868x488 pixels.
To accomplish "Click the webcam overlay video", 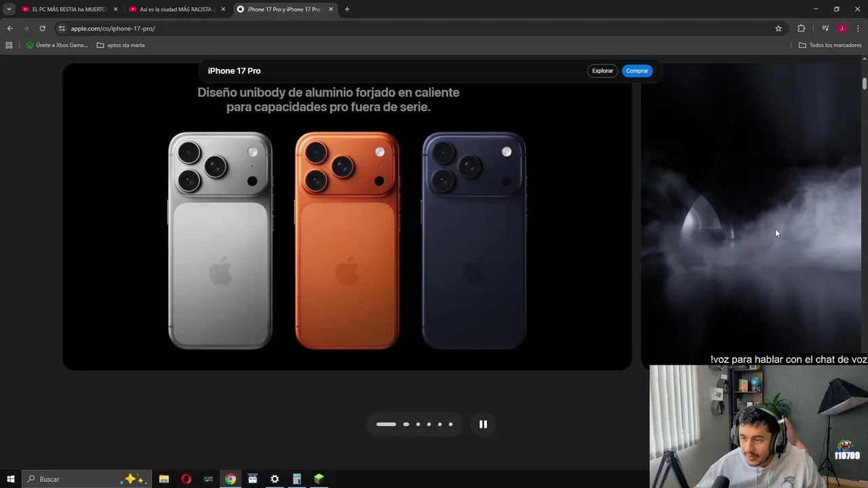I will [x=759, y=427].
